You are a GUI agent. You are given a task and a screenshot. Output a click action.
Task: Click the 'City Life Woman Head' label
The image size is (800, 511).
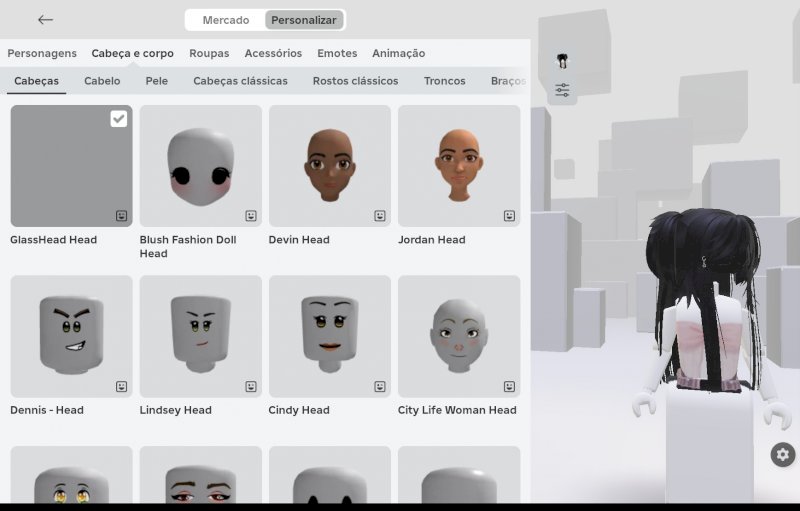click(457, 410)
